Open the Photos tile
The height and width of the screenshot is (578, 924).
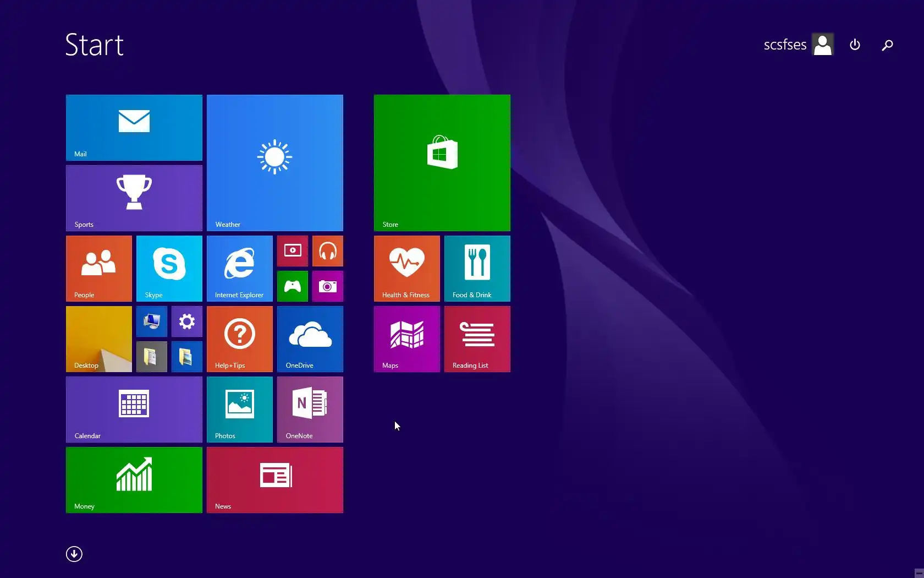(240, 410)
